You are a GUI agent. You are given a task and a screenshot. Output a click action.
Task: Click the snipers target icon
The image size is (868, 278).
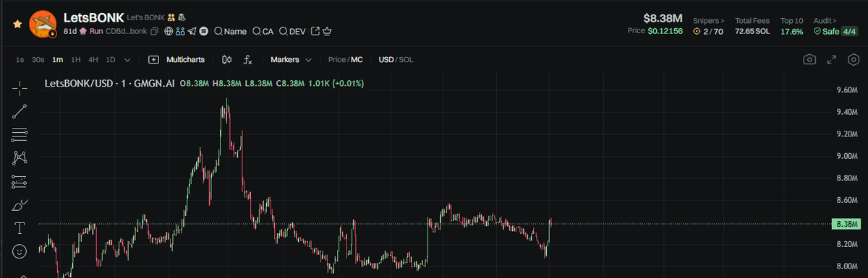pos(697,32)
